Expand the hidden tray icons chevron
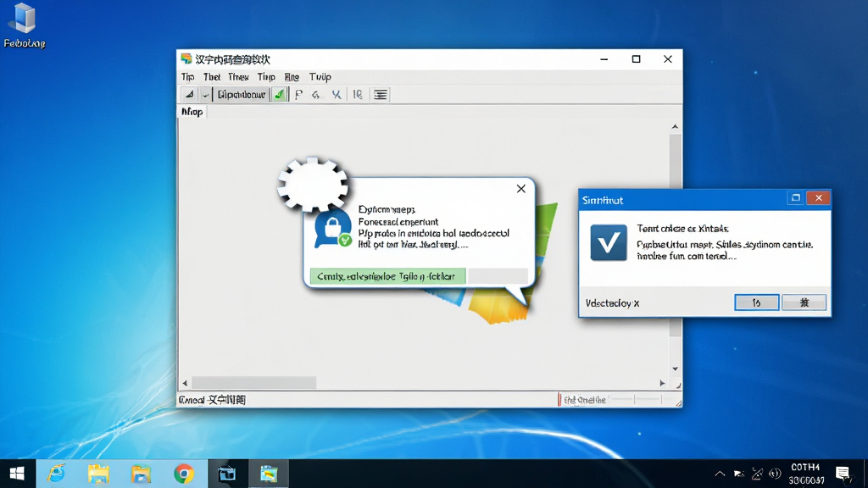Image resolution: width=868 pixels, height=488 pixels. point(720,474)
